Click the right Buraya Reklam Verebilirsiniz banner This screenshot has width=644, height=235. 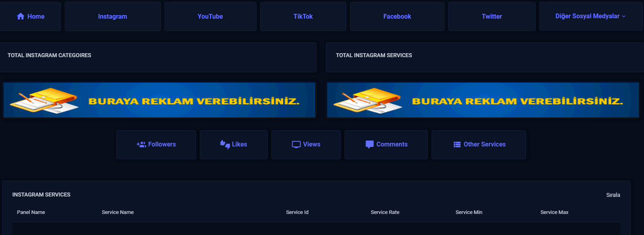(x=483, y=100)
